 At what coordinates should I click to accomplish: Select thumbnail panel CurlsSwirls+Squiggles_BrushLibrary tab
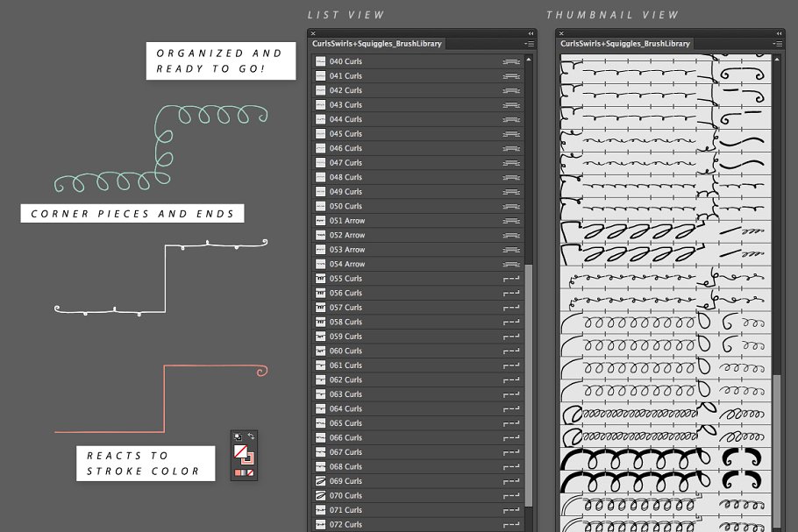pos(625,43)
